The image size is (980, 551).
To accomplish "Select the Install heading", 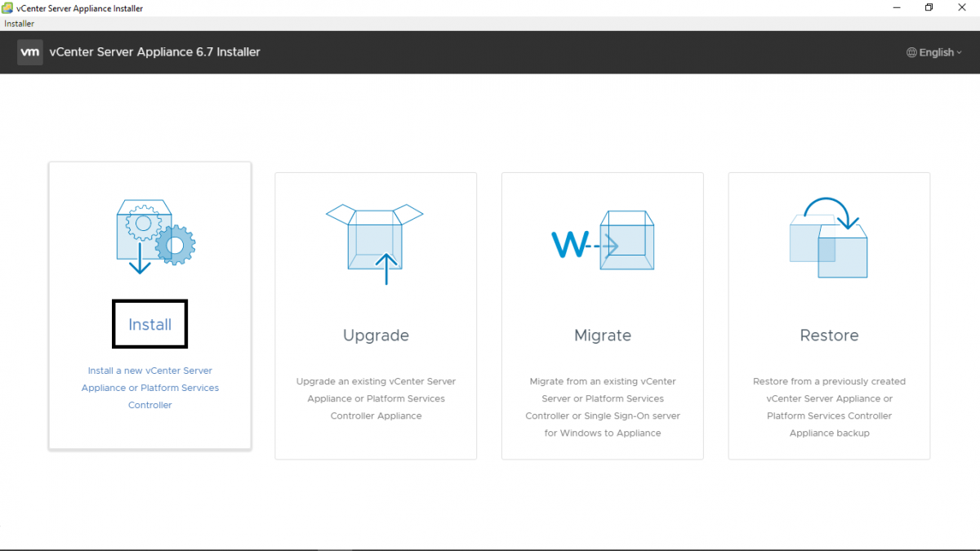I will (x=150, y=324).
